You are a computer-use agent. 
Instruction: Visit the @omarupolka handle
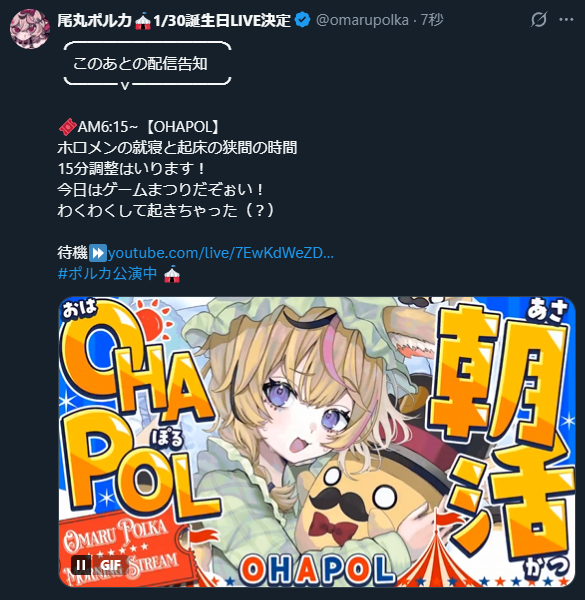[362, 20]
